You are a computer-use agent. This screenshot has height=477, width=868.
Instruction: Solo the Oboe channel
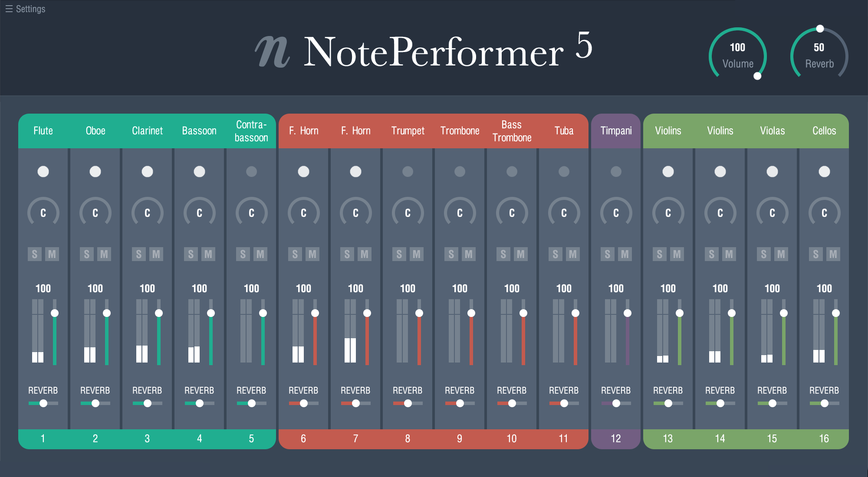(x=87, y=254)
